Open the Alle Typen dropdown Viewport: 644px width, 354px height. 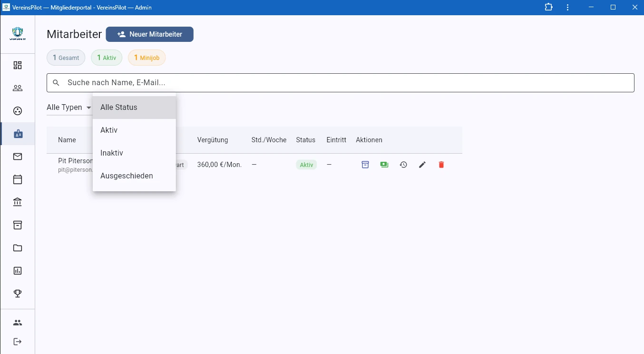[x=68, y=107]
